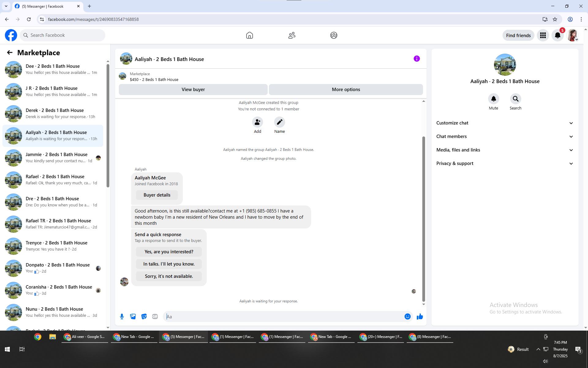Click the Search Facebook box
588x368 pixels.
63,35
